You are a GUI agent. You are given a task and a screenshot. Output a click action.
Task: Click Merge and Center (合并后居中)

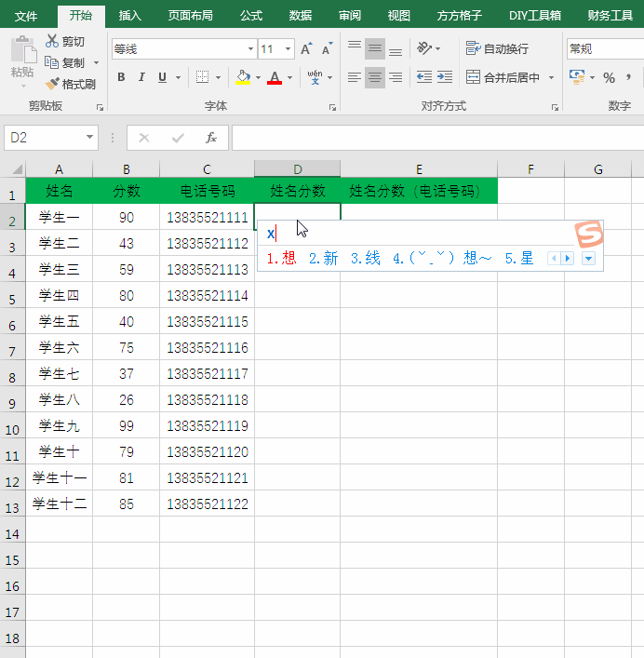[503, 77]
